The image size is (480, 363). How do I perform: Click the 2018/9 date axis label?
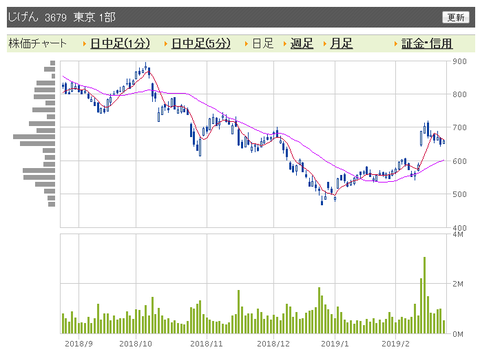click(79, 344)
